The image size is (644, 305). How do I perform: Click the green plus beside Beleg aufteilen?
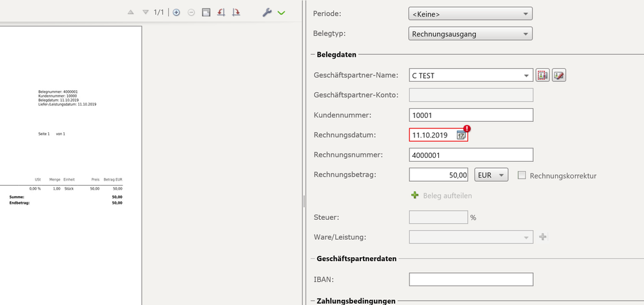click(415, 195)
